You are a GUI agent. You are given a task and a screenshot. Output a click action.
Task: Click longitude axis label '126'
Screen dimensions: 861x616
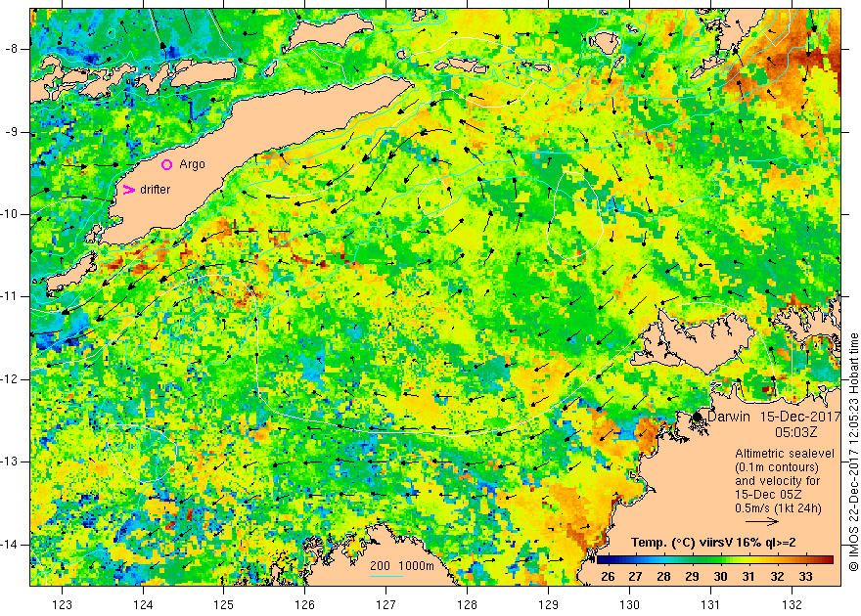304,604
